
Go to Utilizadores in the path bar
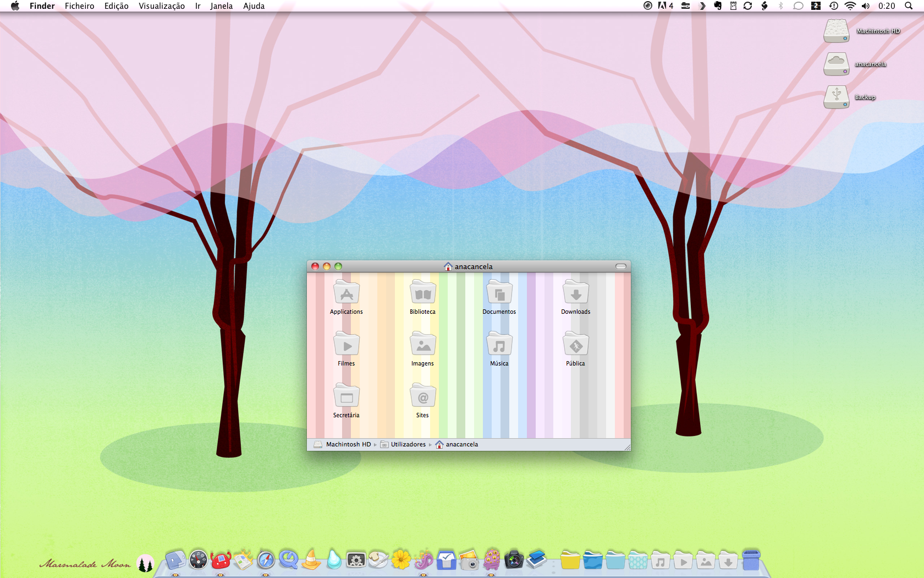click(x=403, y=444)
